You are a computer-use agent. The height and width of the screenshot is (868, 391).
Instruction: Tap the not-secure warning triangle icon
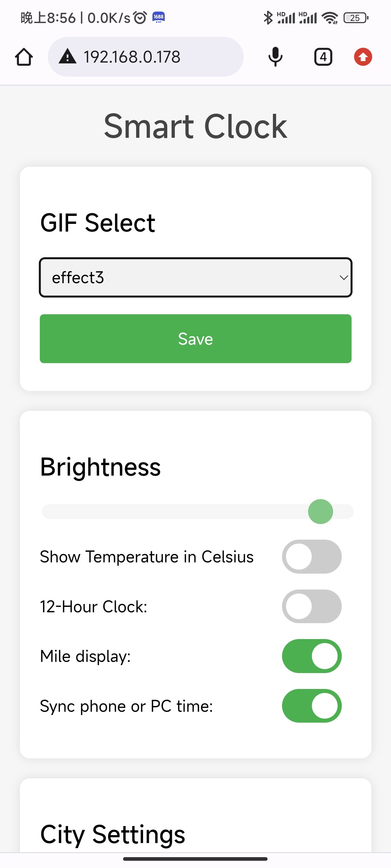point(68,57)
